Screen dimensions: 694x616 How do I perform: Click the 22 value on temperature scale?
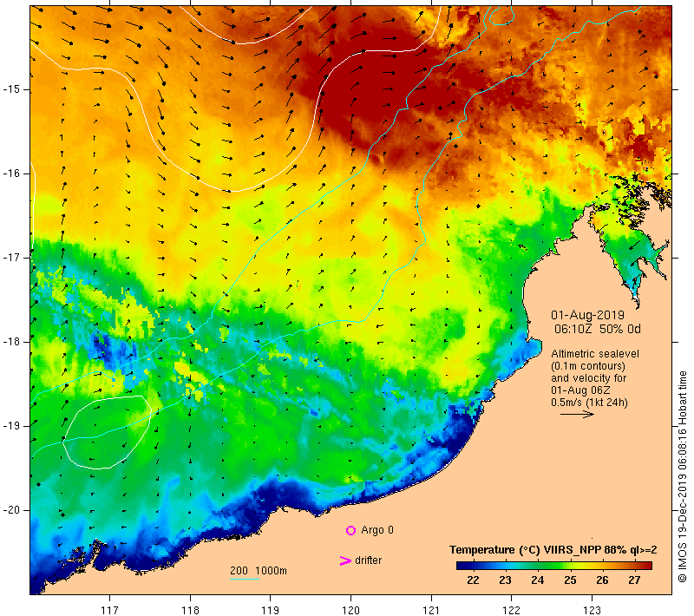[473, 580]
